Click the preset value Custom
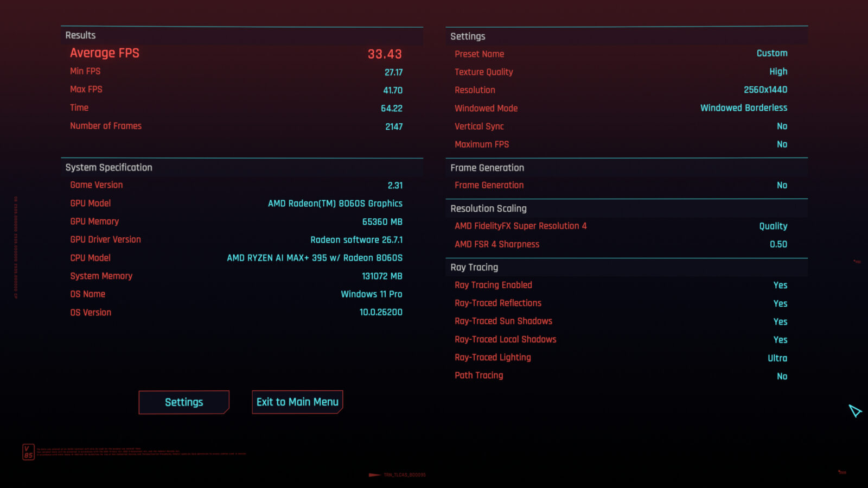Image resolution: width=868 pixels, height=488 pixels. (772, 53)
